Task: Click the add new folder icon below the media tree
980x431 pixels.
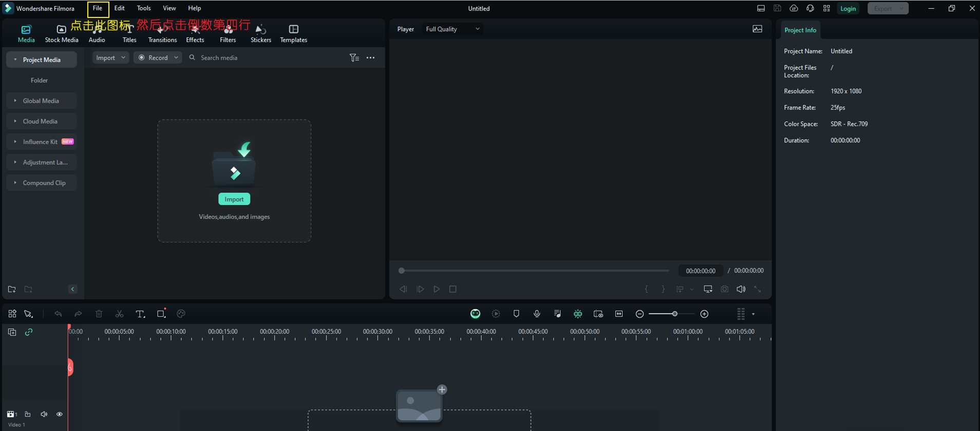Action: click(12, 289)
